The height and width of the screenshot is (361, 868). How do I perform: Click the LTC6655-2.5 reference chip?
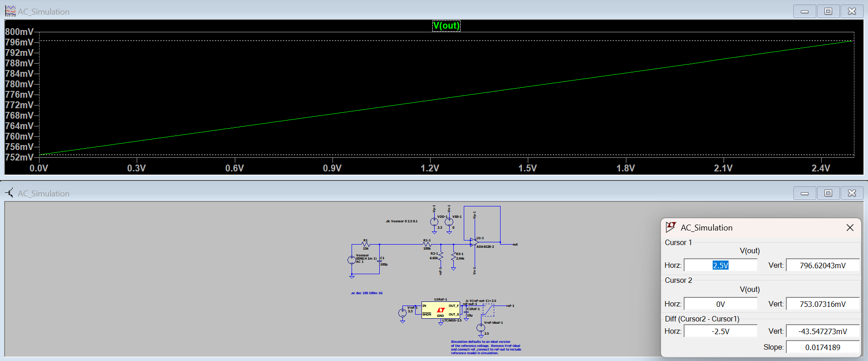[x=440, y=310]
